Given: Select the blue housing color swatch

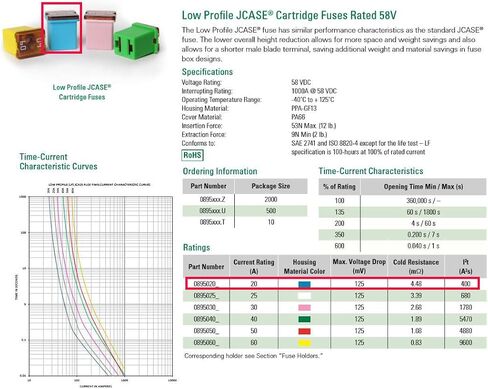Looking at the screenshot, I should click(304, 284).
